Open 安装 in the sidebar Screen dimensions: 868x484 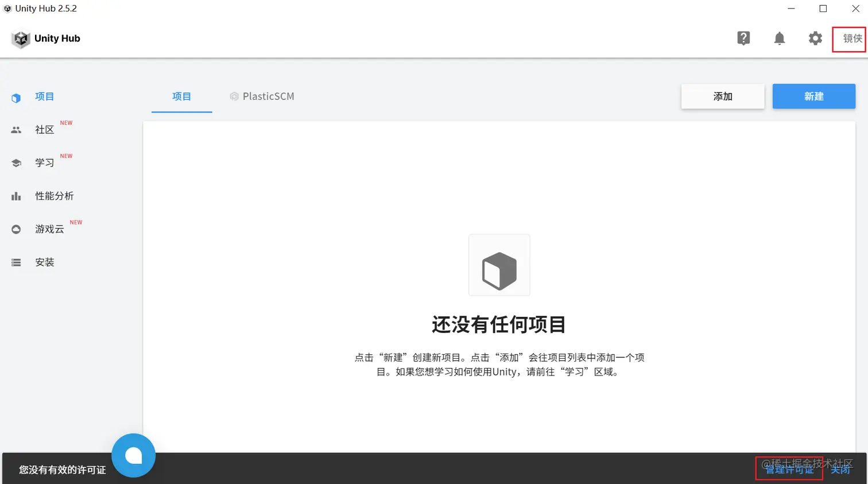[x=44, y=262]
